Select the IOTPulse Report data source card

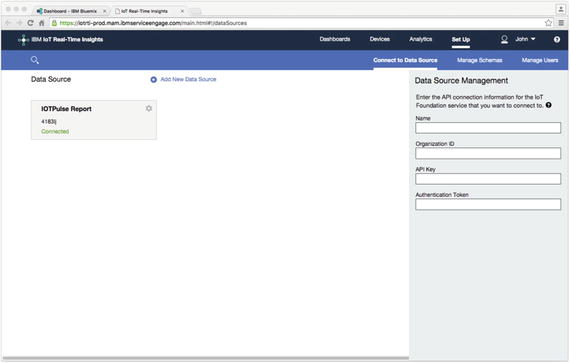click(94, 120)
